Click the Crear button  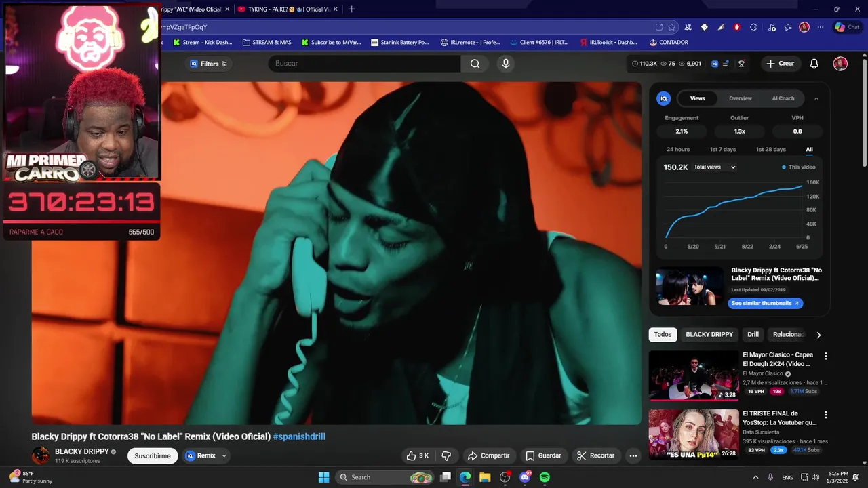tap(780, 64)
